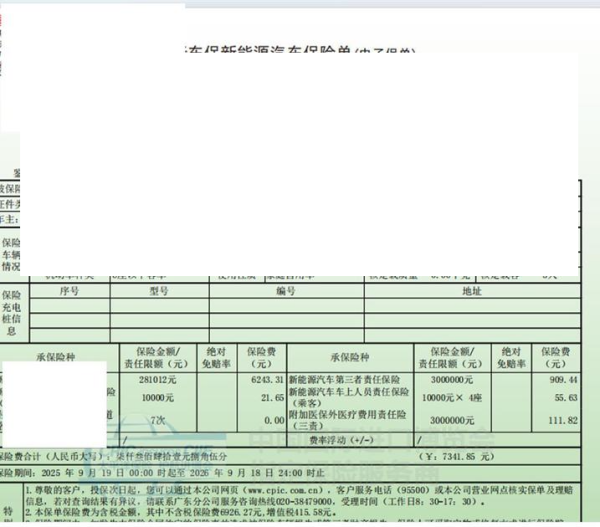
Task: Select the 序号 column header
Action: pos(68,291)
